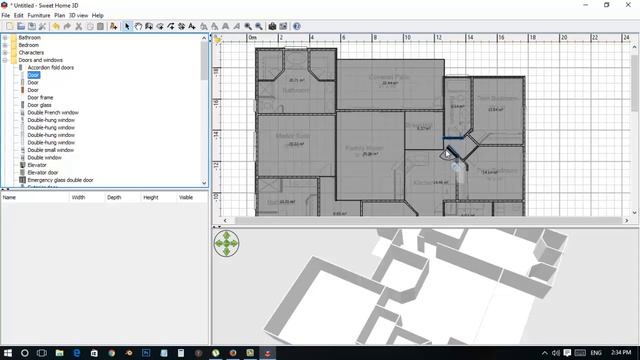This screenshot has width=640, height=360.
Task: Open Sweet Home 3D help icon
Action: (297, 27)
